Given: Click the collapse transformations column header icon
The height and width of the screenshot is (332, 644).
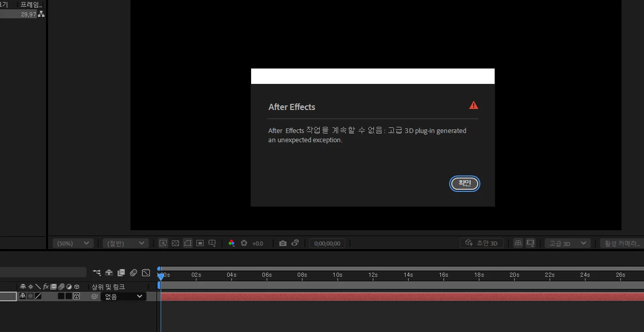Looking at the screenshot, I should pyautogui.click(x=30, y=287).
